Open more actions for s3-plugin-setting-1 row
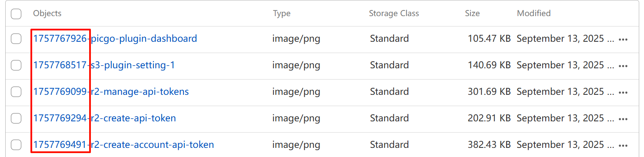 coord(623,66)
